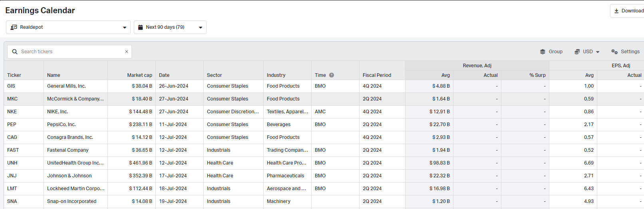
Task: Click the Sector column header
Action: [214, 75]
